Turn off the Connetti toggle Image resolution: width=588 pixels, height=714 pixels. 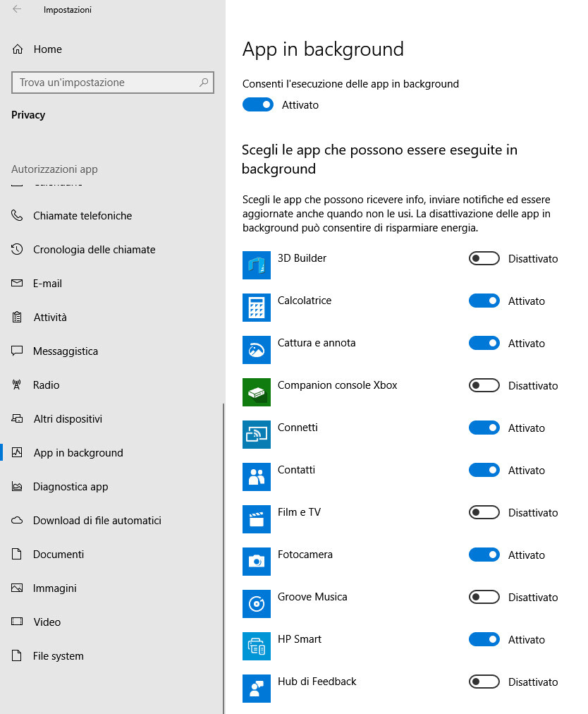click(484, 428)
